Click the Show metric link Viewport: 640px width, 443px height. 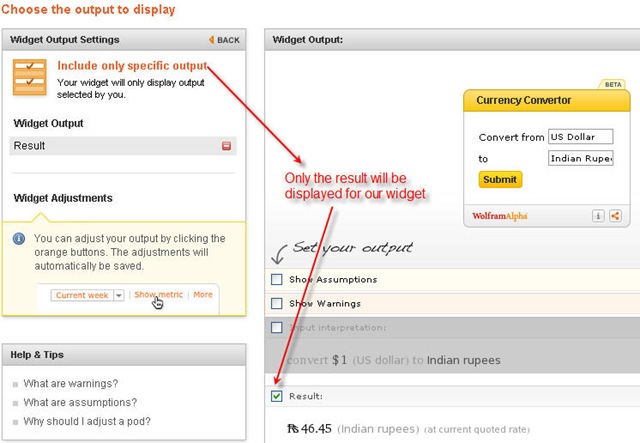tap(158, 294)
